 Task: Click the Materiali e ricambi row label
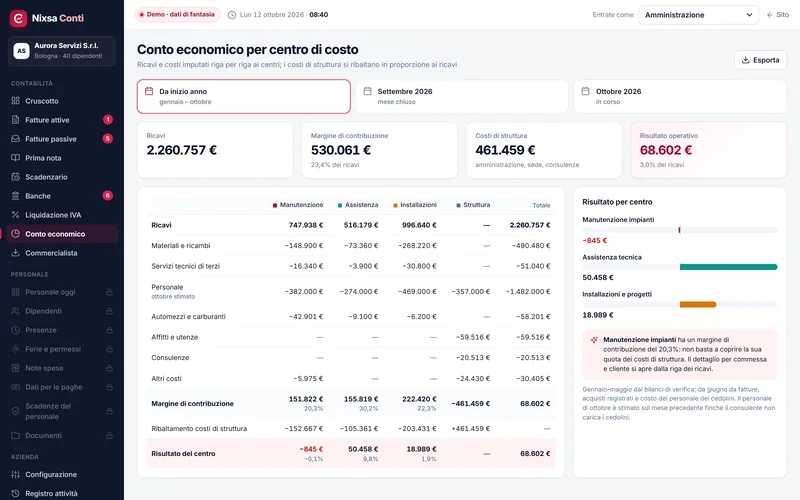(181, 245)
